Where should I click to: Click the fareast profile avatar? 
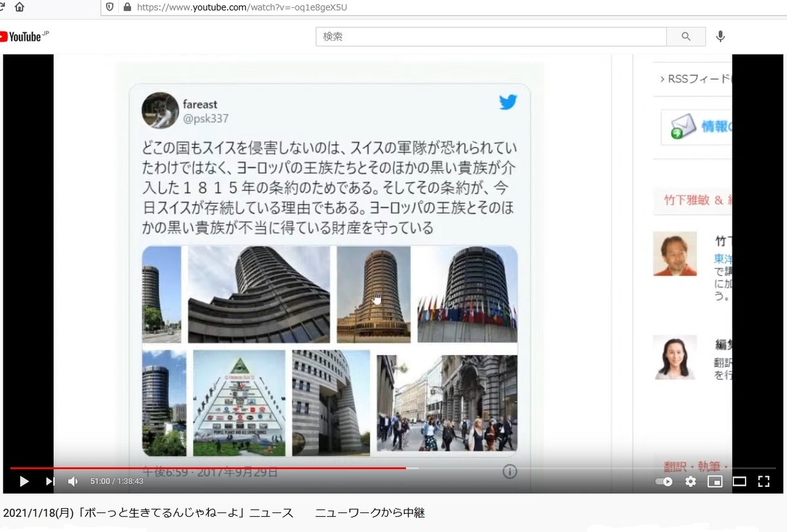click(160, 110)
